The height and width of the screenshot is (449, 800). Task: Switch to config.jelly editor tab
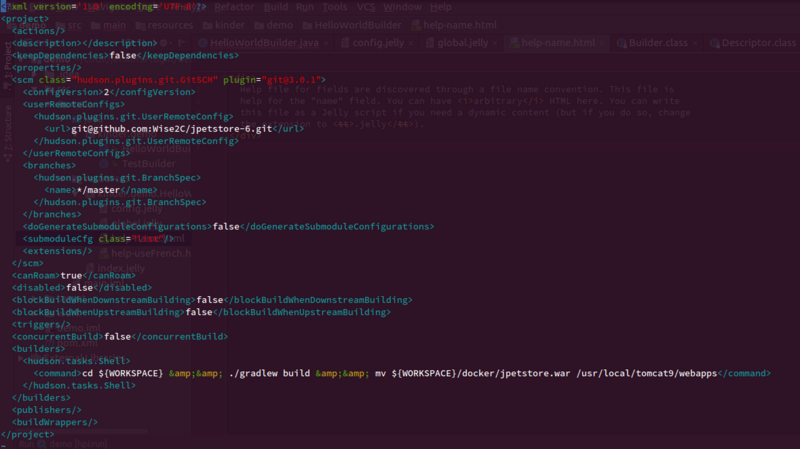tap(378, 43)
